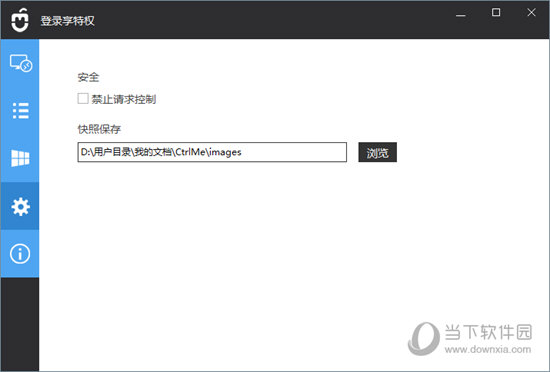
Task: Open the info about icon
Action: 20,253
